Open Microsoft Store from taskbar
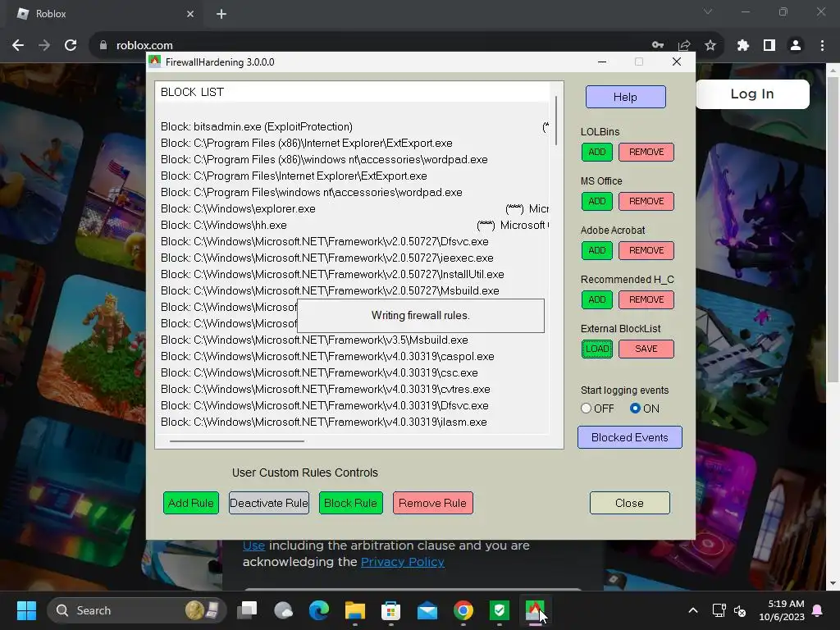 pyautogui.click(x=391, y=610)
